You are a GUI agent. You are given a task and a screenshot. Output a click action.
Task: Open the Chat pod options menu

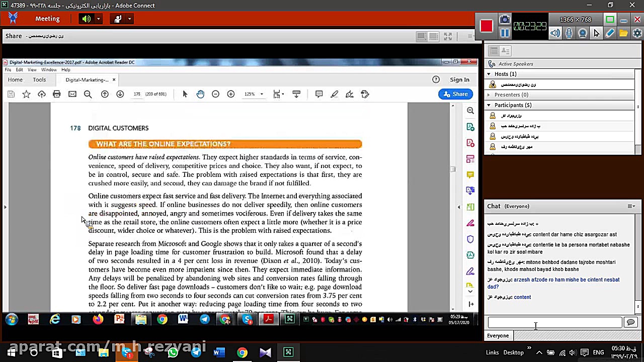(631, 206)
